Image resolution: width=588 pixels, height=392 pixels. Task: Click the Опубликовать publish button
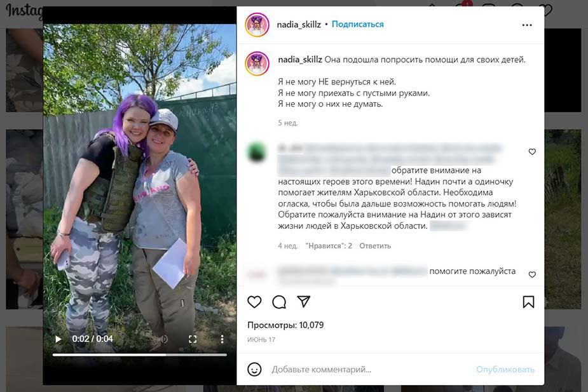click(x=505, y=370)
